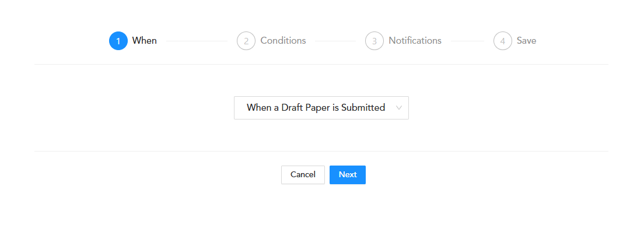Viewport: 644px width, 232px height.
Task: Select the step 2 numbered circle
Action: (x=246, y=41)
